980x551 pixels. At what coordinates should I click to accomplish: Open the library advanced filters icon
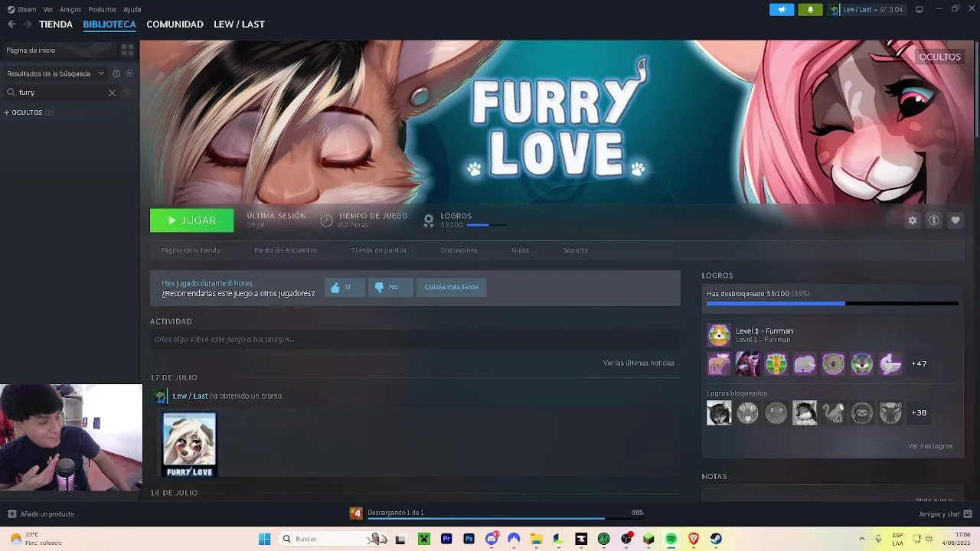click(x=128, y=93)
